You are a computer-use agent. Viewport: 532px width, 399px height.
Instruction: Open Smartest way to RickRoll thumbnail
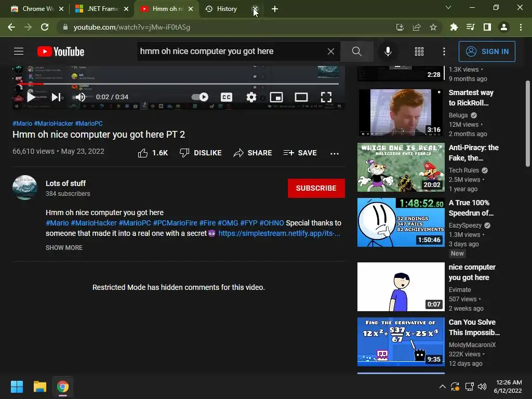[401, 112]
